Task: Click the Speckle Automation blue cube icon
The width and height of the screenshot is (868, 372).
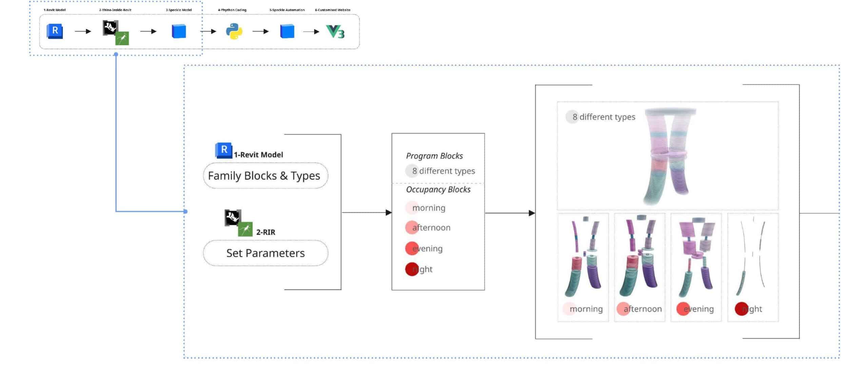Action: (x=287, y=31)
